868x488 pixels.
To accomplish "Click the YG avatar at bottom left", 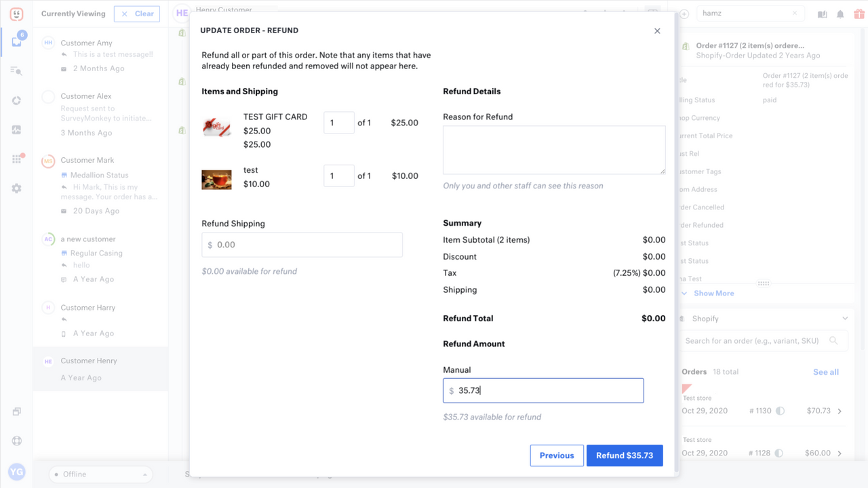I will click(x=16, y=472).
